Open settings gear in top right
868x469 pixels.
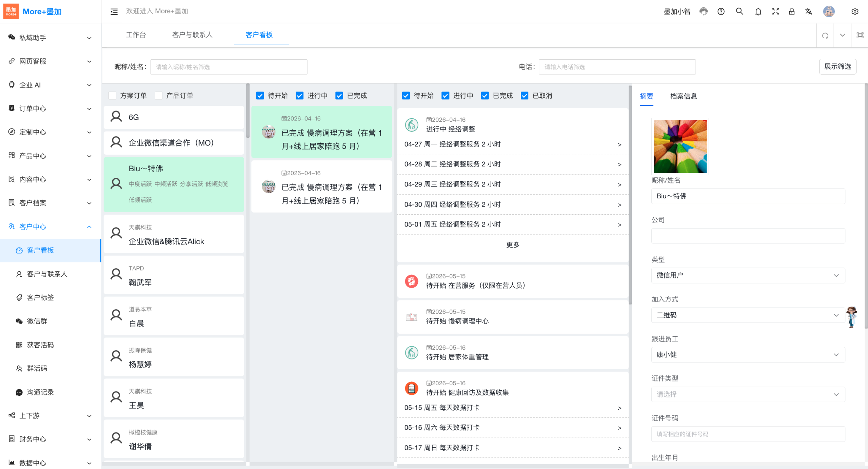tap(855, 12)
